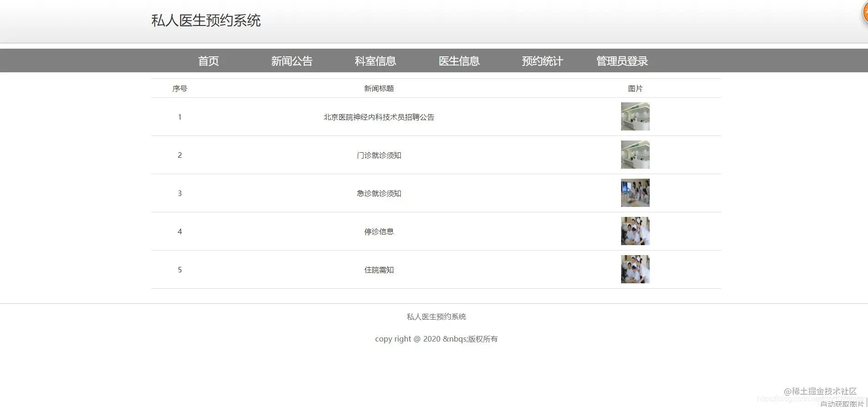Click the 序号 column header
The height and width of the screenshot is (407, 868).
[180, 88]
